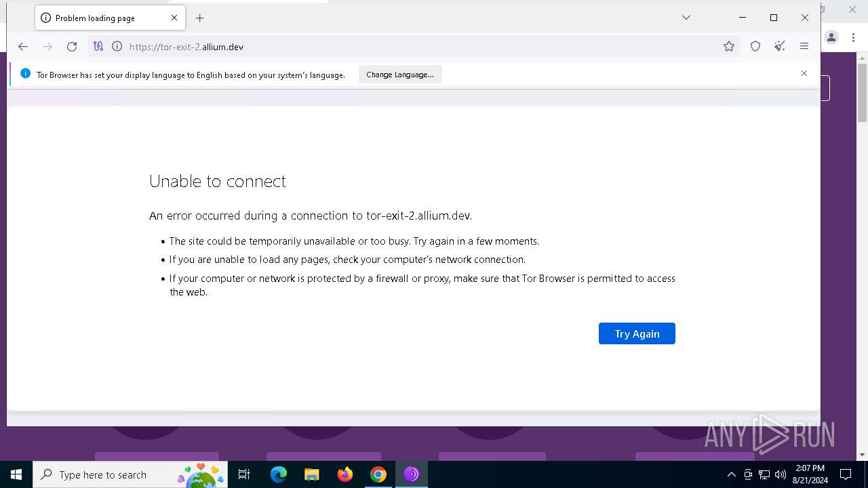The image size is (868, 488).
Task: Bookmark this page with the star
Action: click(x=729, y=47)
